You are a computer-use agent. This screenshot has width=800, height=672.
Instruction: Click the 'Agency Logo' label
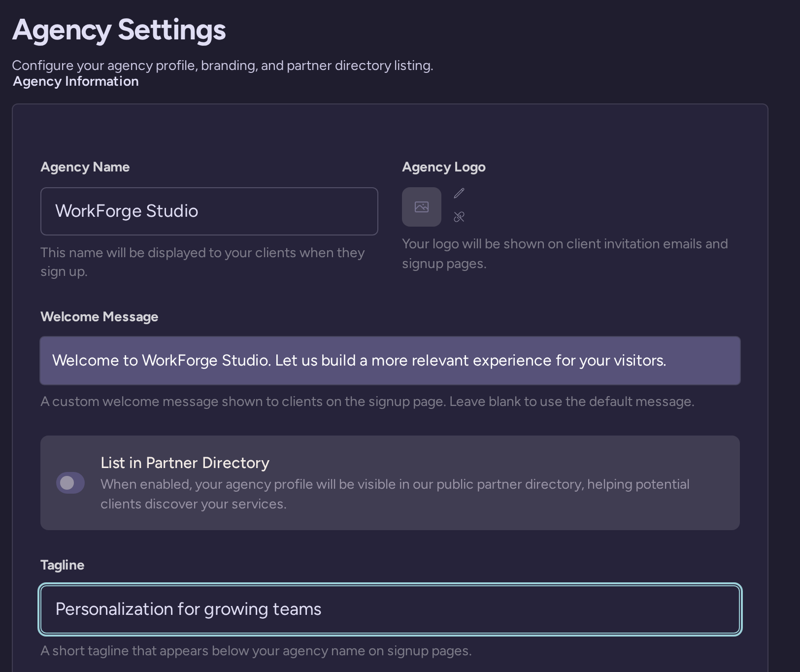(444, 167)
